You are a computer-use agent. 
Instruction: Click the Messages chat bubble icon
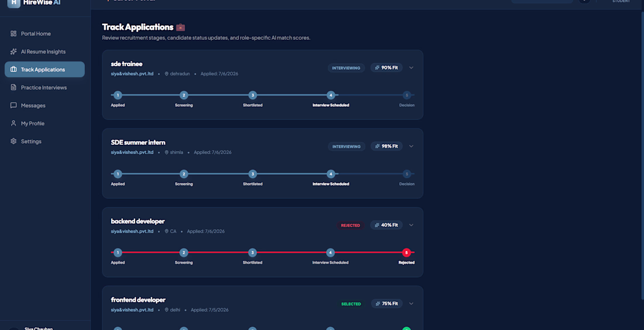click(13, 106)
